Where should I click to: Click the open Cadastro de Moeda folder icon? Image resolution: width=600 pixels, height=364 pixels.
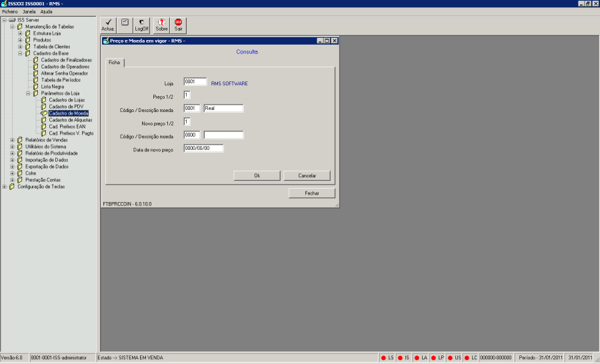(x=43, y=113)
